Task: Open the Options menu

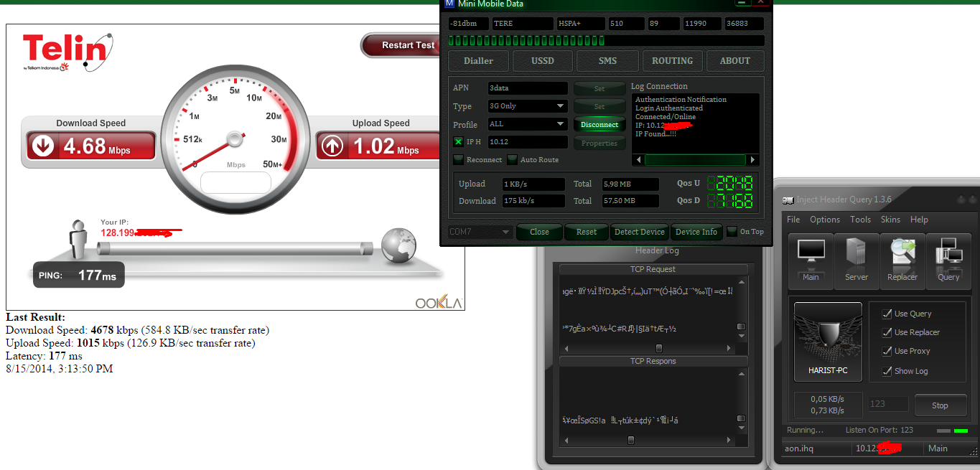Action: 824,220
